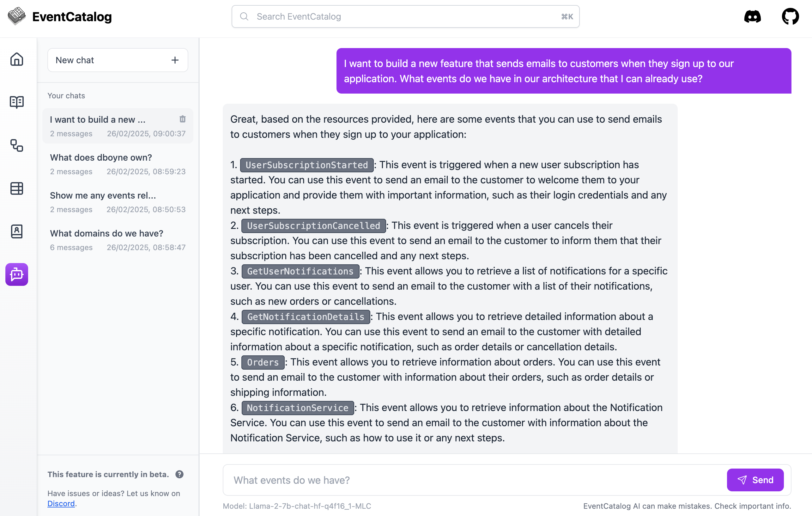This screenshot has width=812, height=516.
Task: Select the flow/diagram icon in sidebar
Action: (x=16, y=145)
